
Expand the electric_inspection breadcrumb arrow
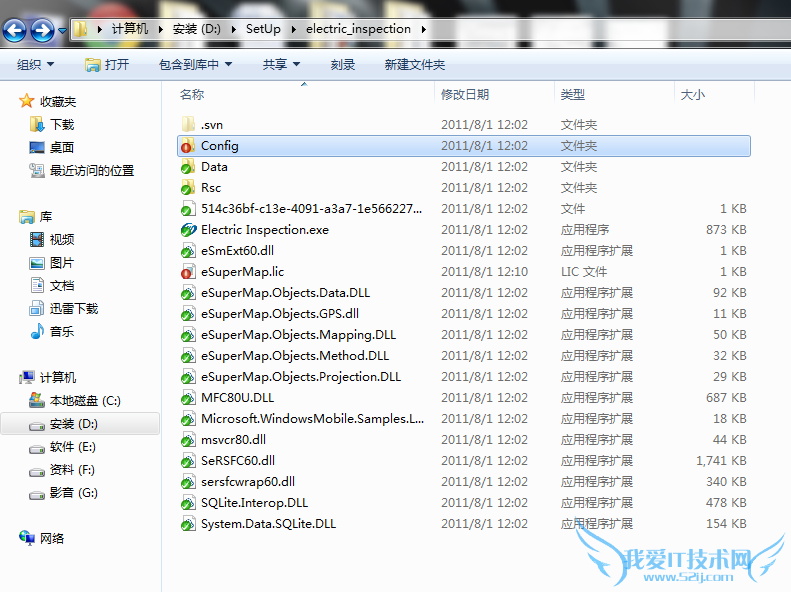point(423,29)
